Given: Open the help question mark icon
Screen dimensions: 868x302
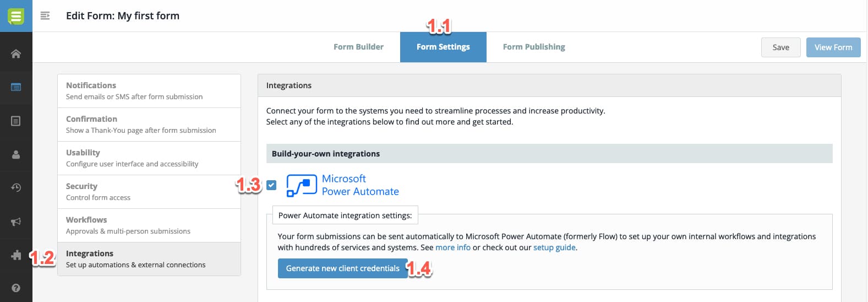Looking at the screenshot, I should coord(16,288).
